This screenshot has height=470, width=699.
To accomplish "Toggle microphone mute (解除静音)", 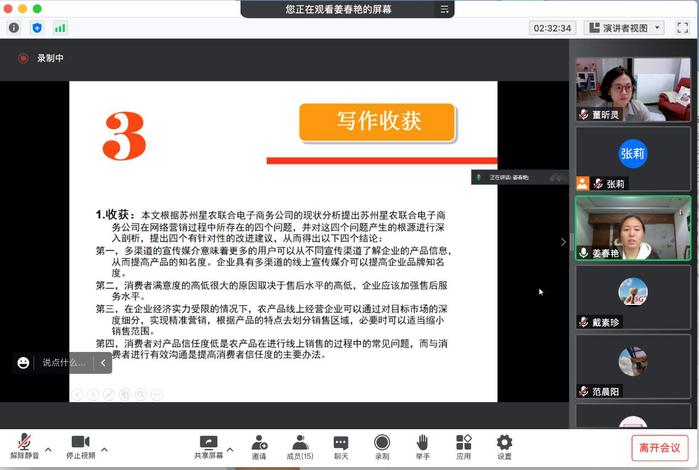I will [x=22, y=444].
